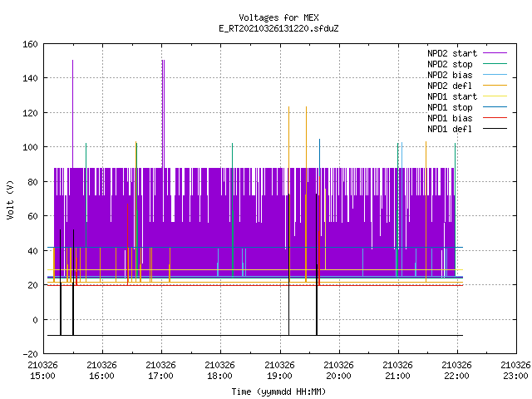Click the 160 y-axis tick label

[30, 44]
